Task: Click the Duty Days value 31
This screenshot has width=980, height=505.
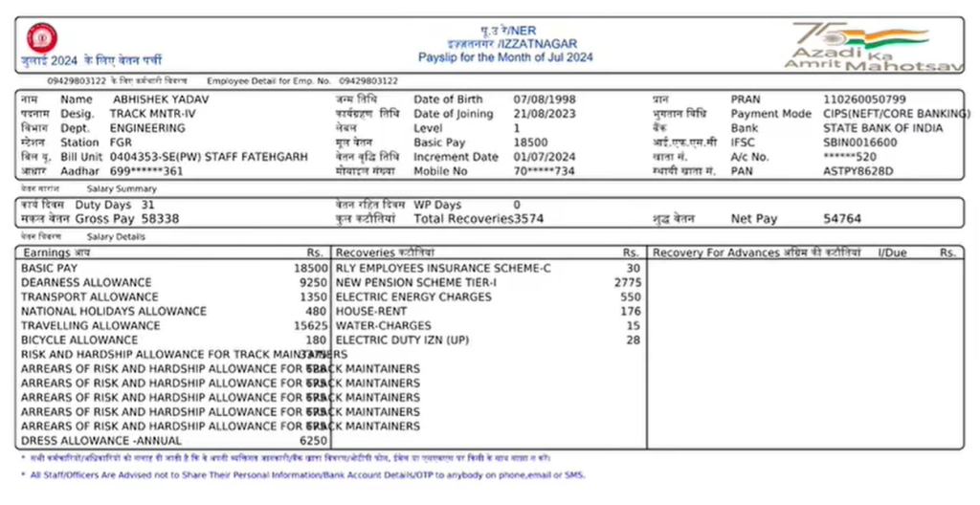Action: point(147,205)
